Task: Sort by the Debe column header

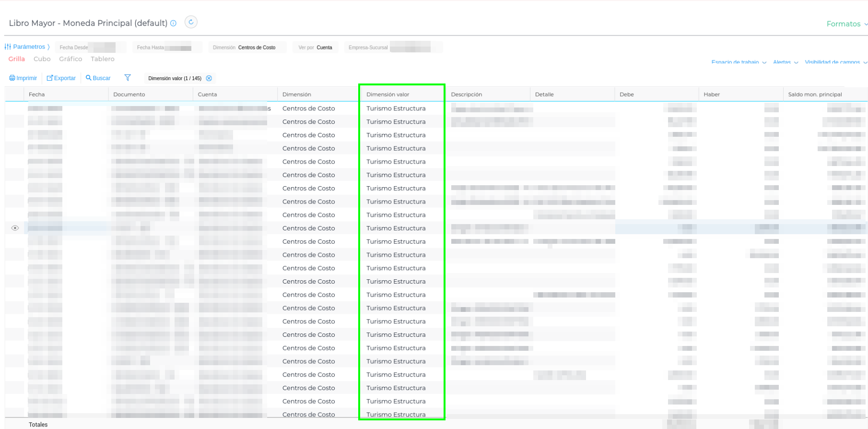Action: 627,95
